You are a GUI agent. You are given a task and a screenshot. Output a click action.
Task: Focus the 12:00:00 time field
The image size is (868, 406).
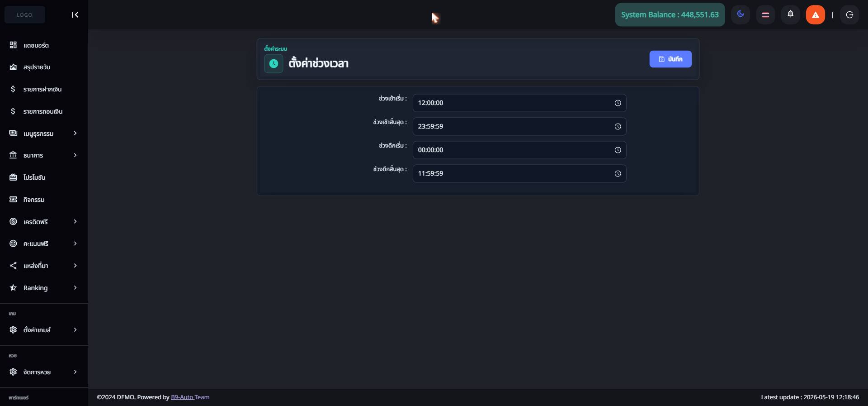coord(519,103)
